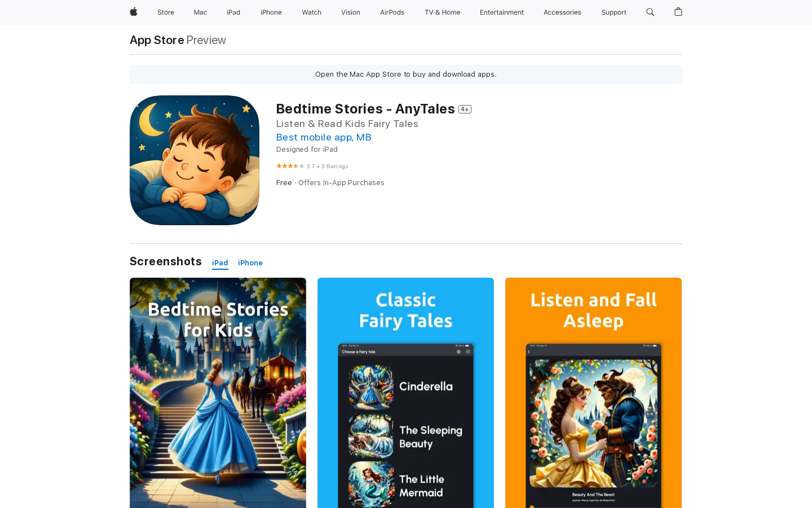Viewport: 812px width, 508px height.
Task: Switch to iPhone screenshots tab
Action: click(250, 263)
